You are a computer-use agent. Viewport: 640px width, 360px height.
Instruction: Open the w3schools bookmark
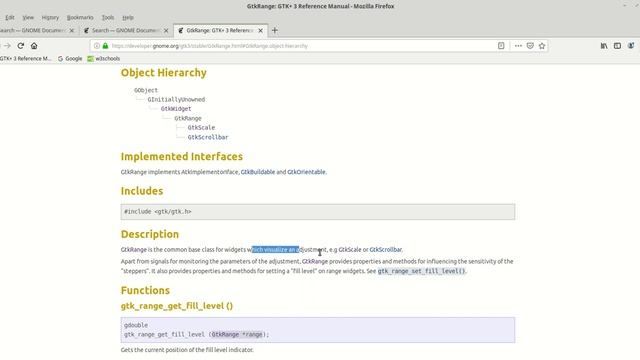coord(104,59)
